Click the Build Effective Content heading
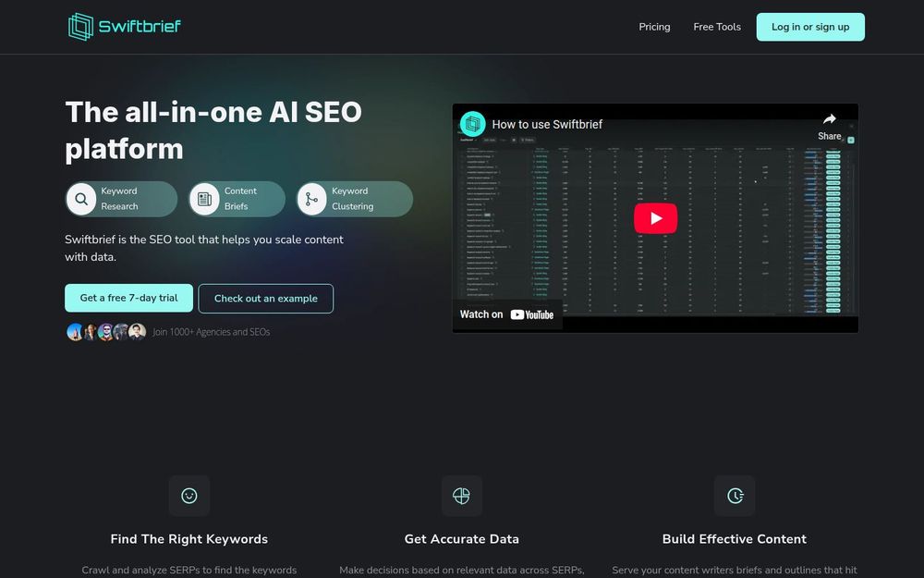 tap(735, 539)
